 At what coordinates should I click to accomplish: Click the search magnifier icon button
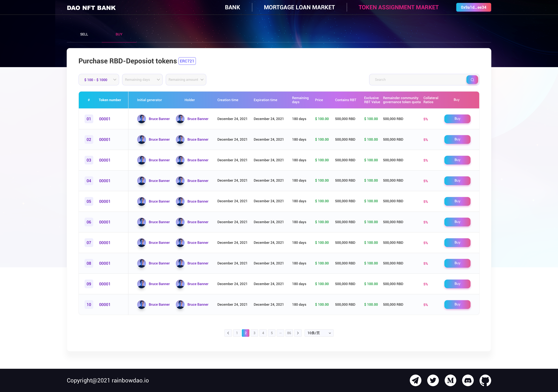coord(472,80)
